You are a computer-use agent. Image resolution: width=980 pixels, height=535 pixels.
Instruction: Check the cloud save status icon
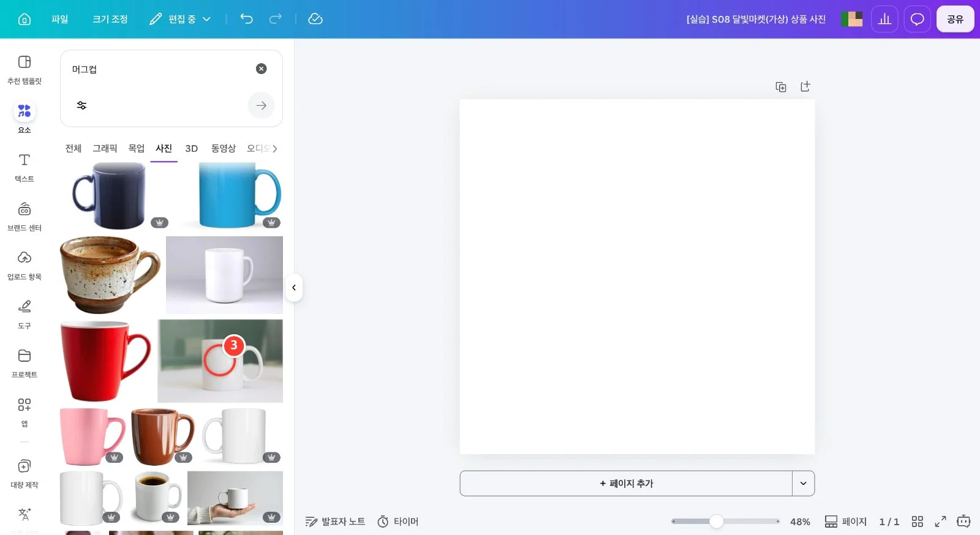(x=315, y=19)
